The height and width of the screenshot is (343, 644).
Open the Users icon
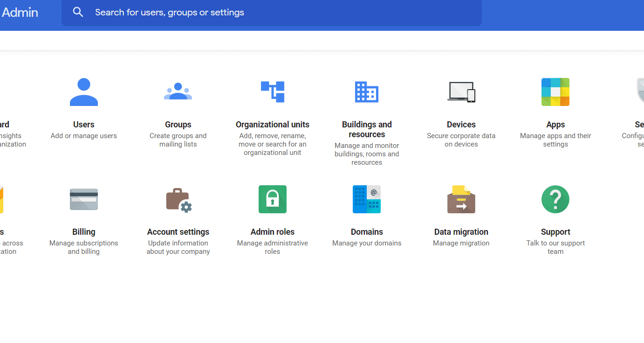tap(84, 92)
